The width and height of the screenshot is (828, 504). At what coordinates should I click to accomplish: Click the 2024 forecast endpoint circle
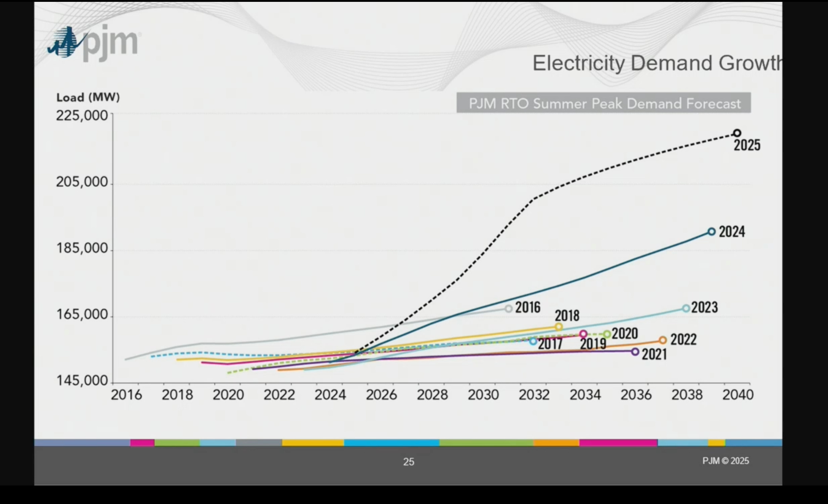click(711, 232)
